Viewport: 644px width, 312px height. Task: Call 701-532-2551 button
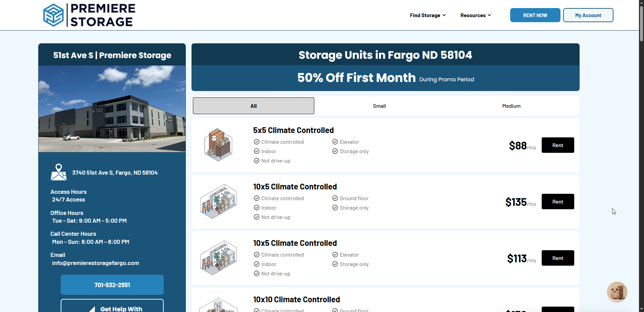tap(112, 285)
